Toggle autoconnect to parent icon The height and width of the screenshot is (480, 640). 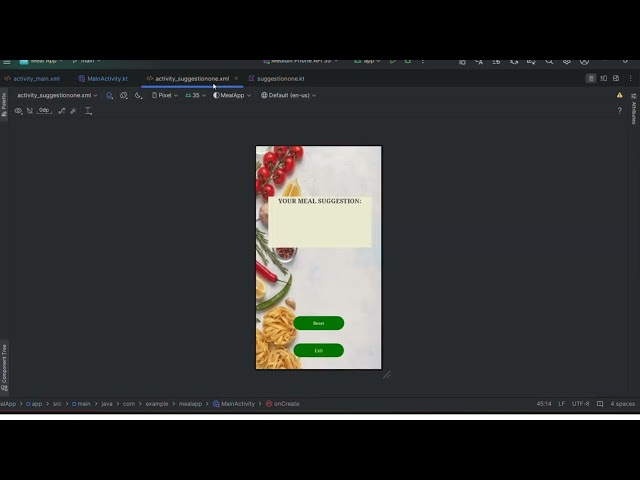click(x=30, y=111)
